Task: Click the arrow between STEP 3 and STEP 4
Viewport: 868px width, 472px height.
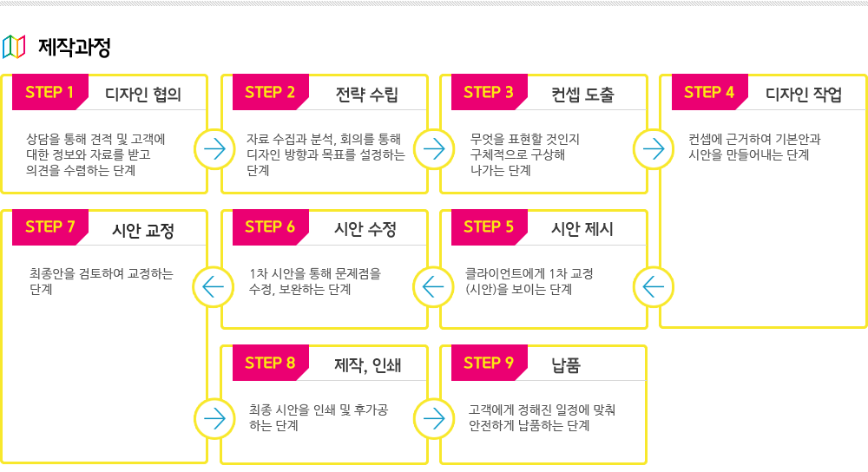Action: 654,149
